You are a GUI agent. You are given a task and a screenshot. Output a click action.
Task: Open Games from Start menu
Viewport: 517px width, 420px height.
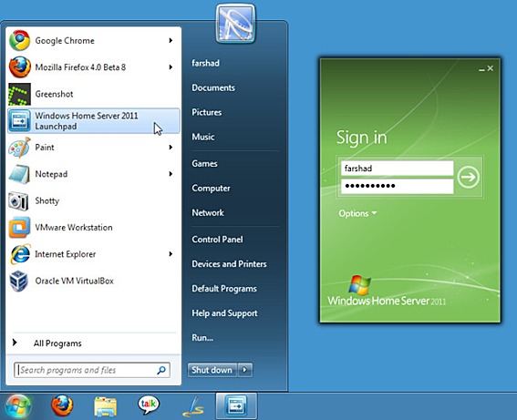click(204, 163)
